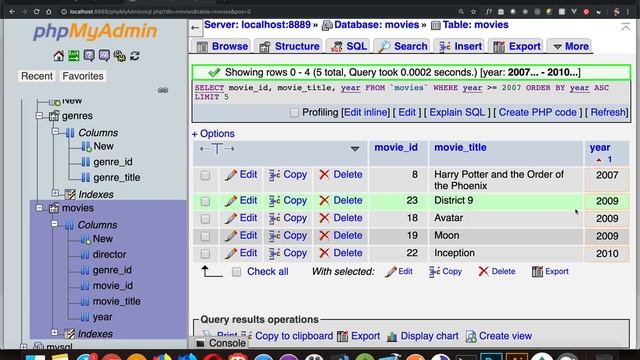The height and width of the screenshot is (360, 640).
Task: Click the green log out icon
Action: pyautogui.click(x=74, y=56)
